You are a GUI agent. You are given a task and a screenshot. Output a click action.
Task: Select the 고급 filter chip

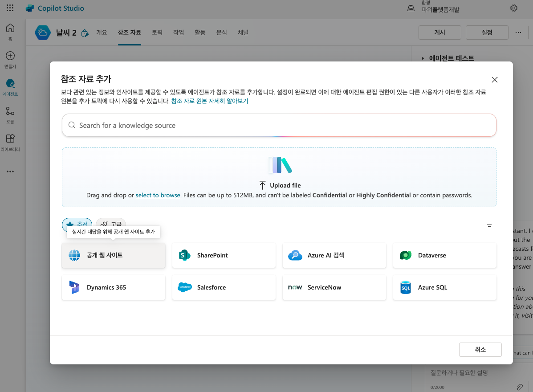pyautogui.click(x=111, y=224)
